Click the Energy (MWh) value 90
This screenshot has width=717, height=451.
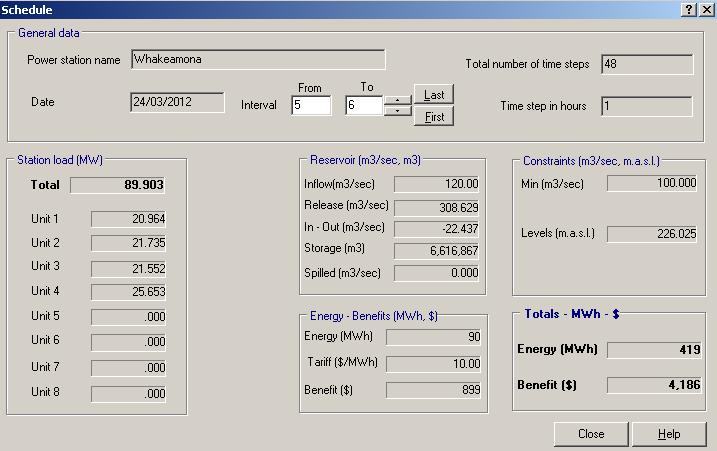[433, 337]
